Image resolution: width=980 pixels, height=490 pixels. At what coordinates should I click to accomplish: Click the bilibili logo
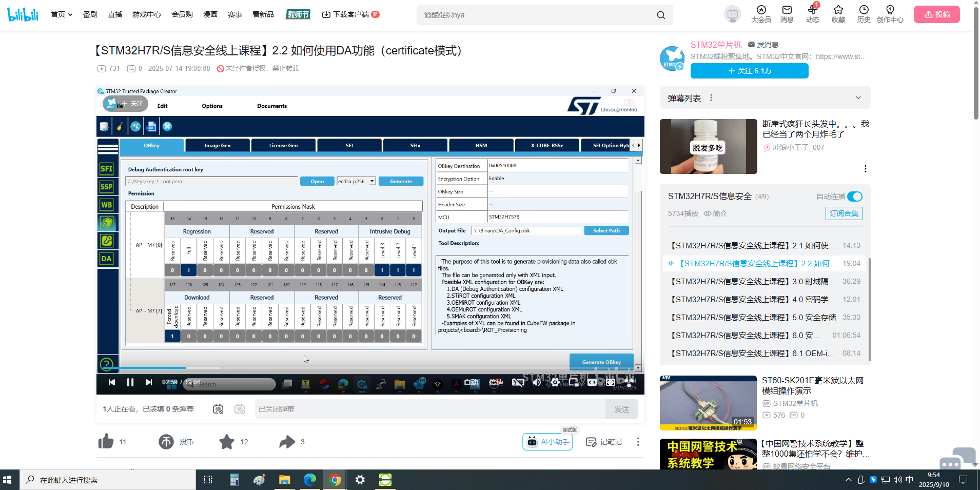pos(23,14)
